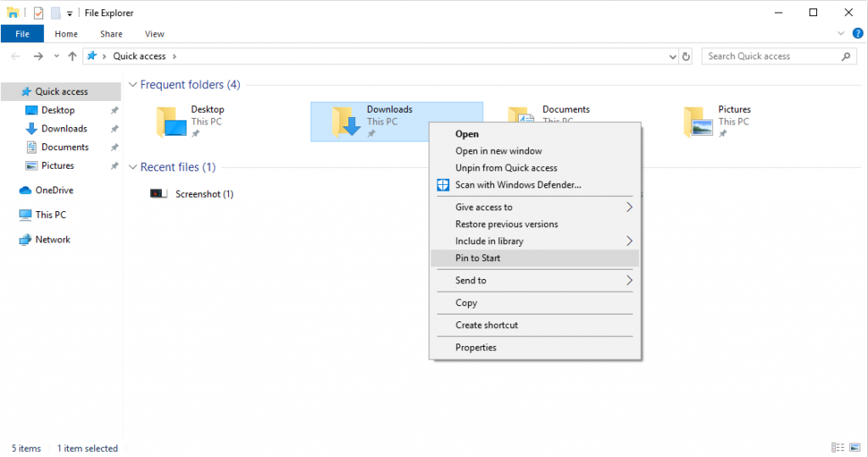Select the Screenshot (1) recent file
Viewport: 868px width, 457px height.
click(192, 194)
